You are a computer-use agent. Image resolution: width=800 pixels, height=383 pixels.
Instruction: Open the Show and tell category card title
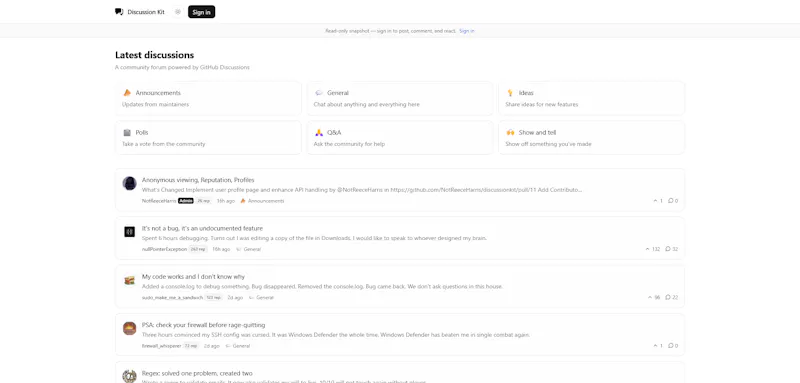pyautogui.click(x=537, y=133)
